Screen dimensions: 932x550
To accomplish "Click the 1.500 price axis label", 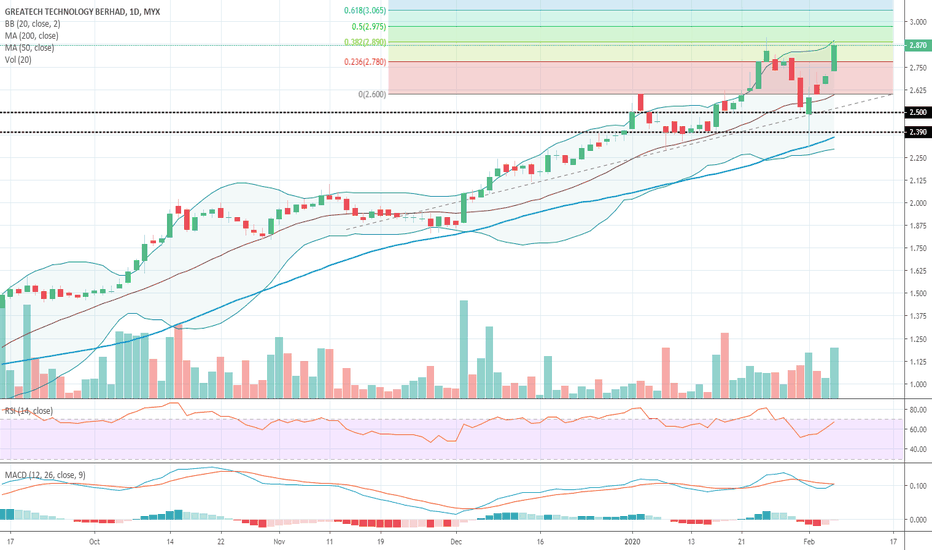I will [918, 293].
